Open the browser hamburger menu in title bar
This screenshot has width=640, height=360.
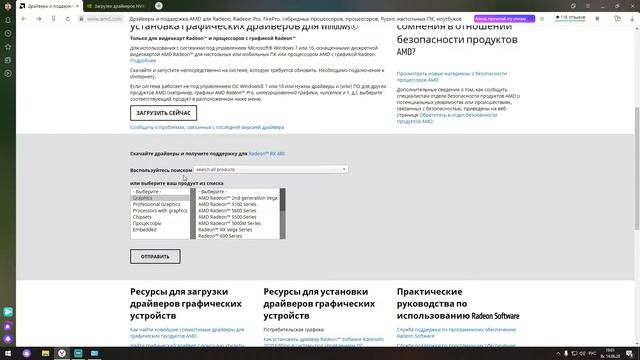pyautogui.click(x=588, y=6)
